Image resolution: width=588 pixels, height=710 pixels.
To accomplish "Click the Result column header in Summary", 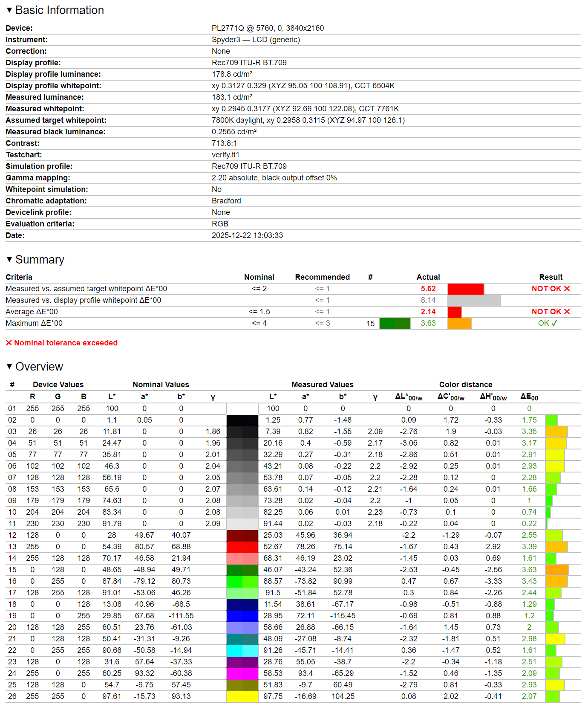I will [551, 277].
